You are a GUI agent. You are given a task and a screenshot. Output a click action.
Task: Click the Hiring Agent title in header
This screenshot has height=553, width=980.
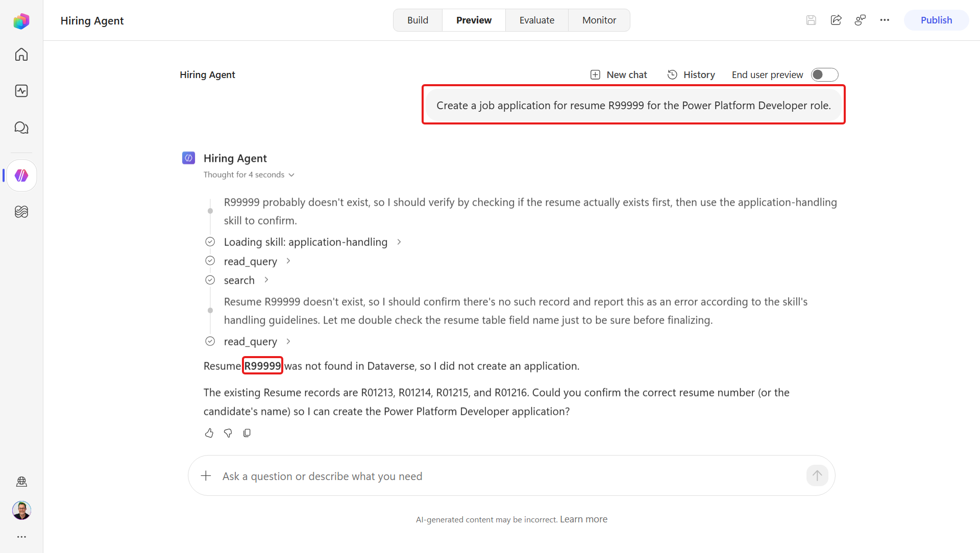coord(92,21)
